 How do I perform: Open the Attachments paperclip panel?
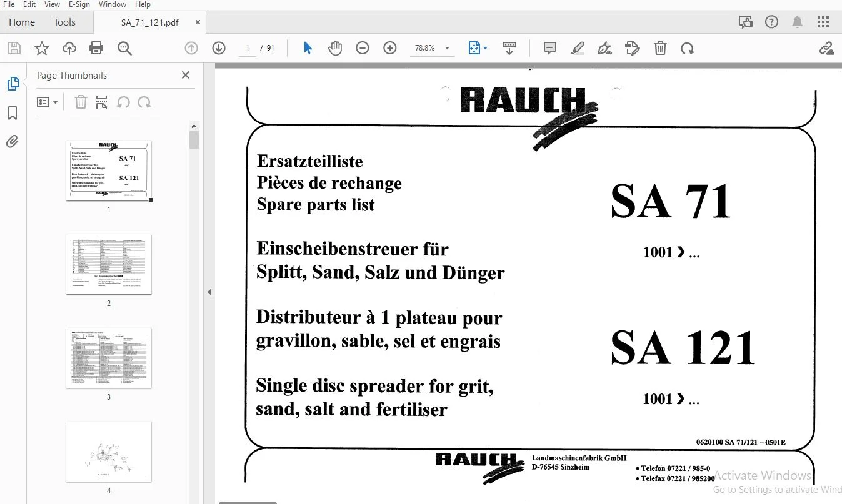coord(13,142)
